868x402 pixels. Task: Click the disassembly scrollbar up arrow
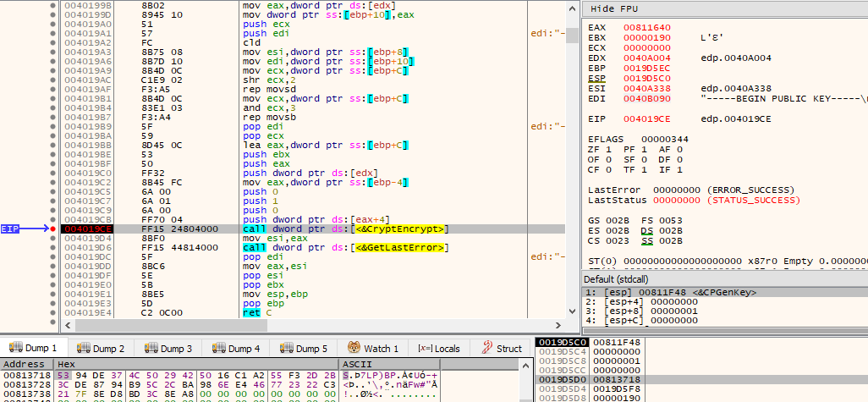573,8
